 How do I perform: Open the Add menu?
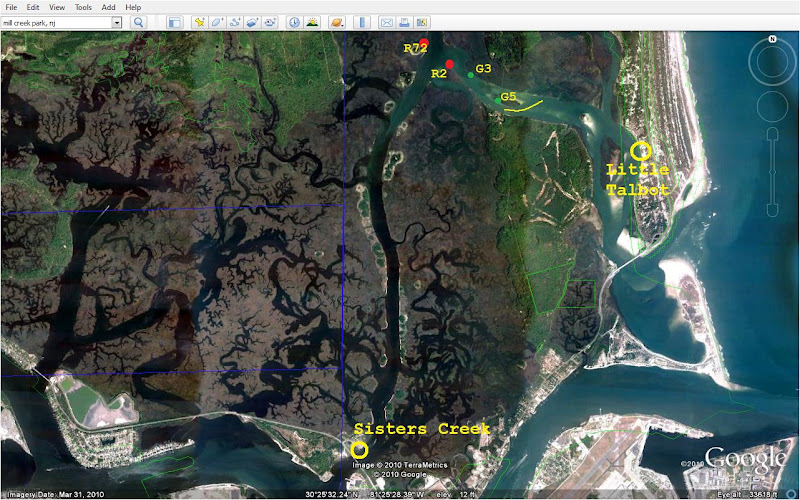click(108, 7)
